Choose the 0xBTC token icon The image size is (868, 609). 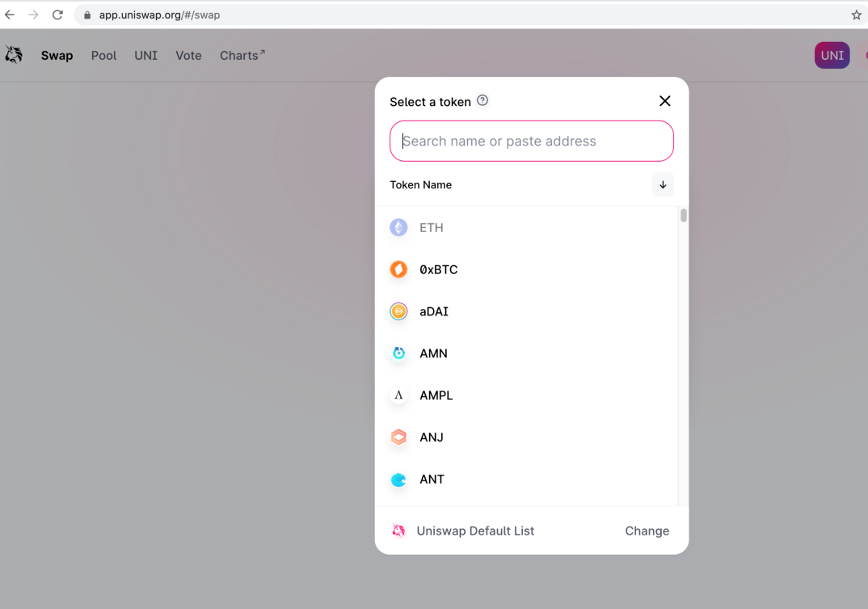point(398,269)
